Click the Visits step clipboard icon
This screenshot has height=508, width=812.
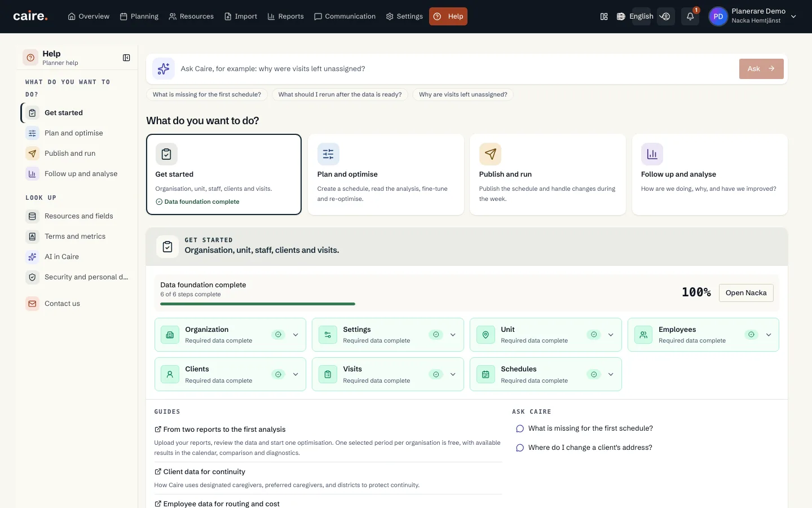pyautogui.click(x=328, y=374)
